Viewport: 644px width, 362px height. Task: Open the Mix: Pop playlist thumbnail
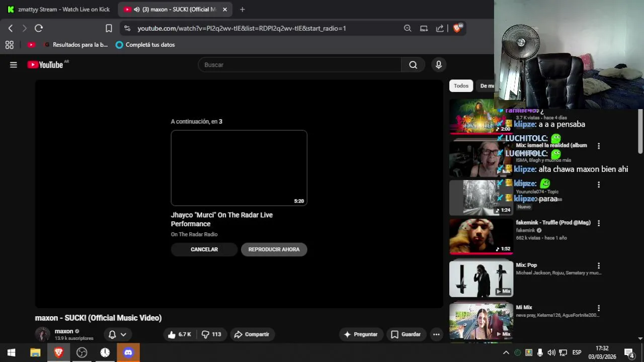click(x=481, y=279)
